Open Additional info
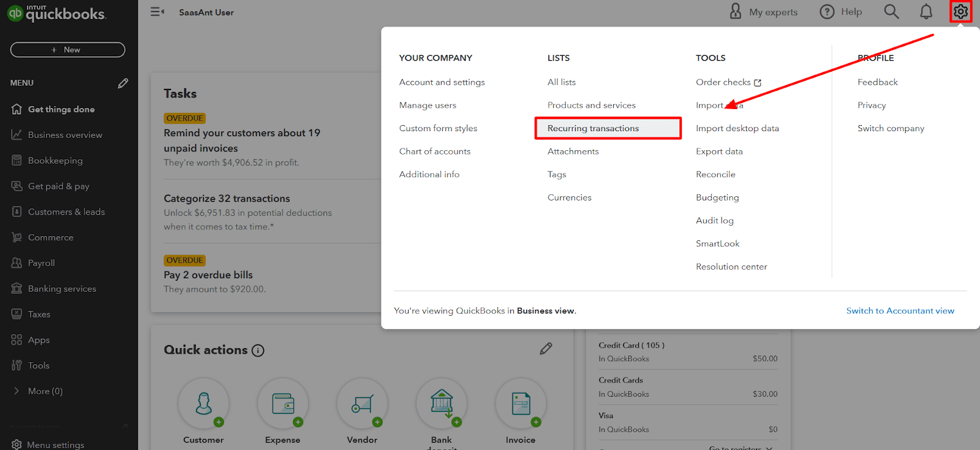 pos(429,174)
